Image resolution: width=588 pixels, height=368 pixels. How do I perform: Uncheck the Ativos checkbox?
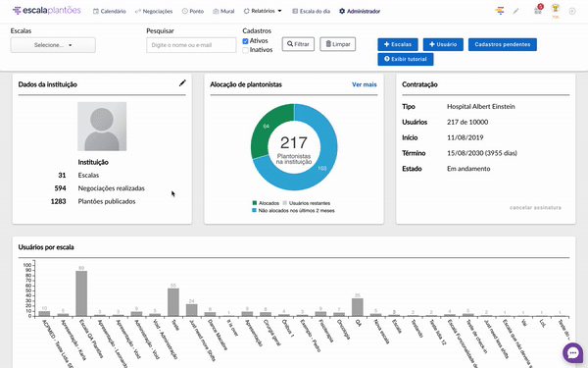tap(245, 41)
